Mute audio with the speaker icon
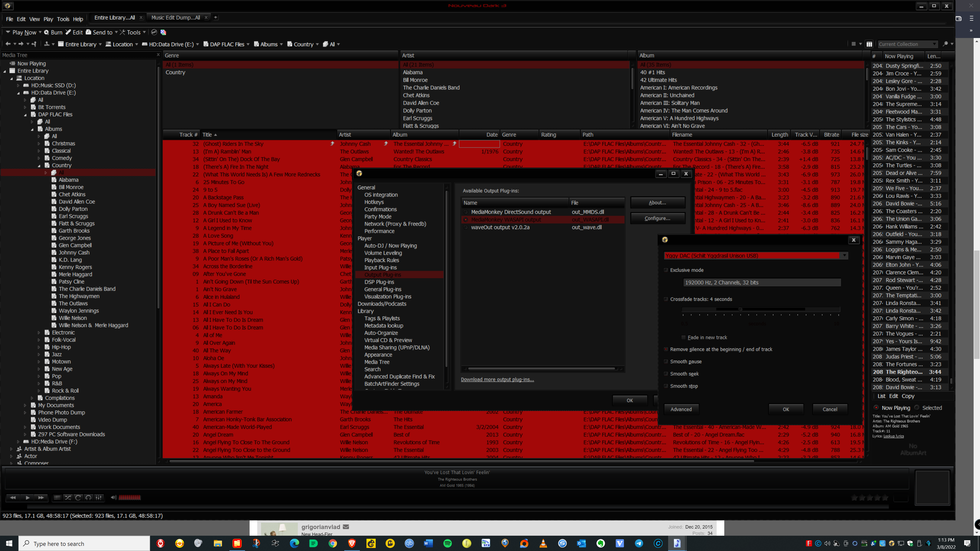980x551 pixels. (x=113, y=497)
